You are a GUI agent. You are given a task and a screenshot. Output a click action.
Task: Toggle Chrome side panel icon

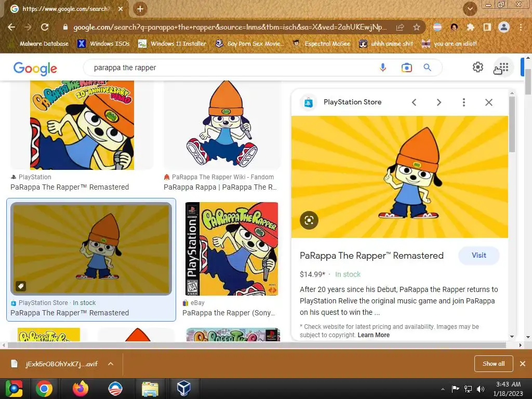(x=487, y=27)
